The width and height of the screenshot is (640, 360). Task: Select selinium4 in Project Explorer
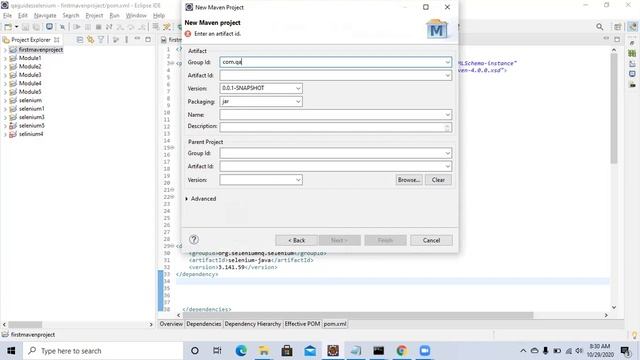coord(31,134)
